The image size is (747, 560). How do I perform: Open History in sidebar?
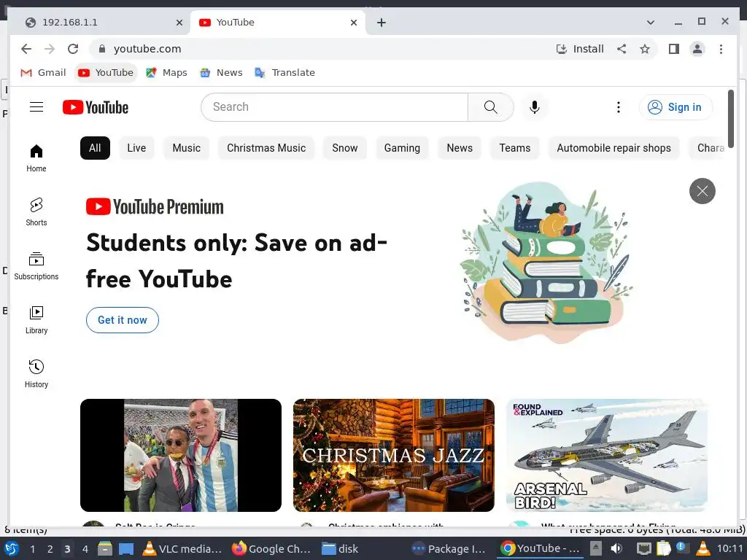tap(36, 374)
